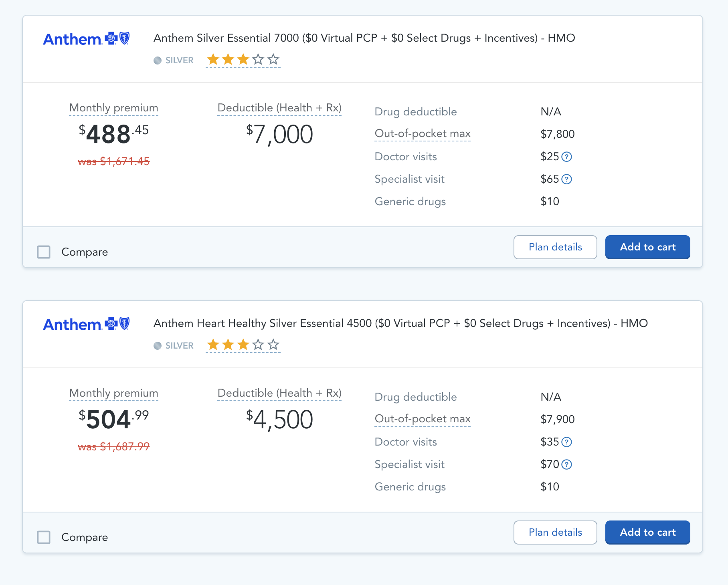Add Silver Essential 7000 plan to cart
The image size is (728, 585).
[x=647, y=247]
